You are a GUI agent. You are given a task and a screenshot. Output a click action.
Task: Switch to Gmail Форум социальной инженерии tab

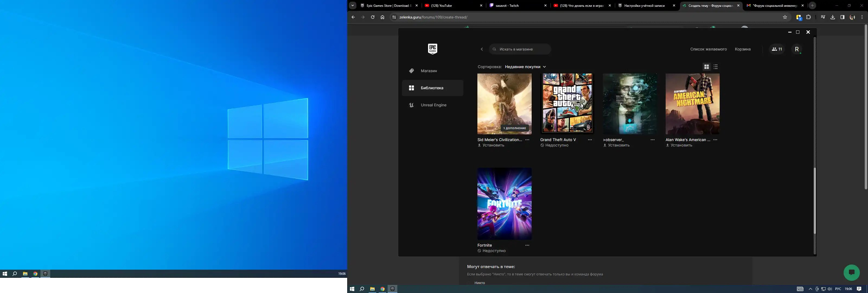click(775, 5)
